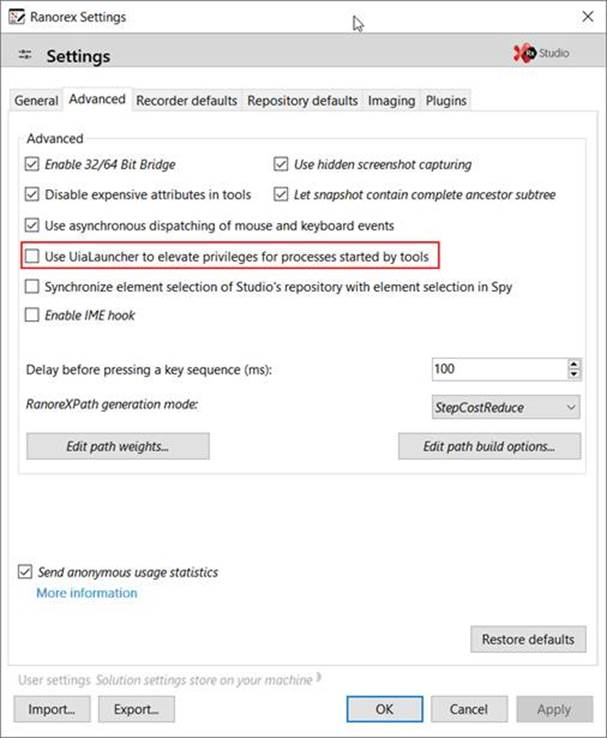Open the More information link
607x738 pixels.
tap(87, 593)
